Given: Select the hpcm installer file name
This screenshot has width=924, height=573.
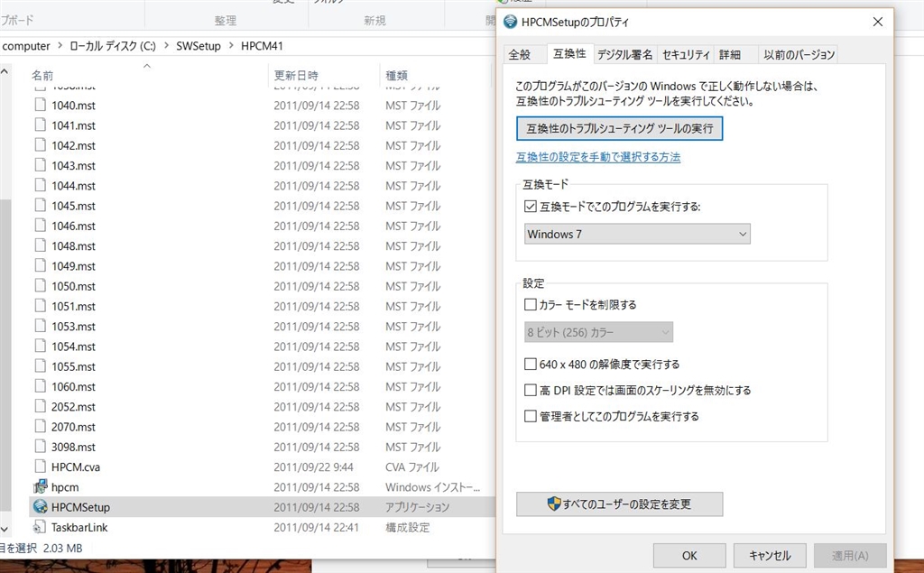Looking at the screenshot, I should click(x=65, y=487).
